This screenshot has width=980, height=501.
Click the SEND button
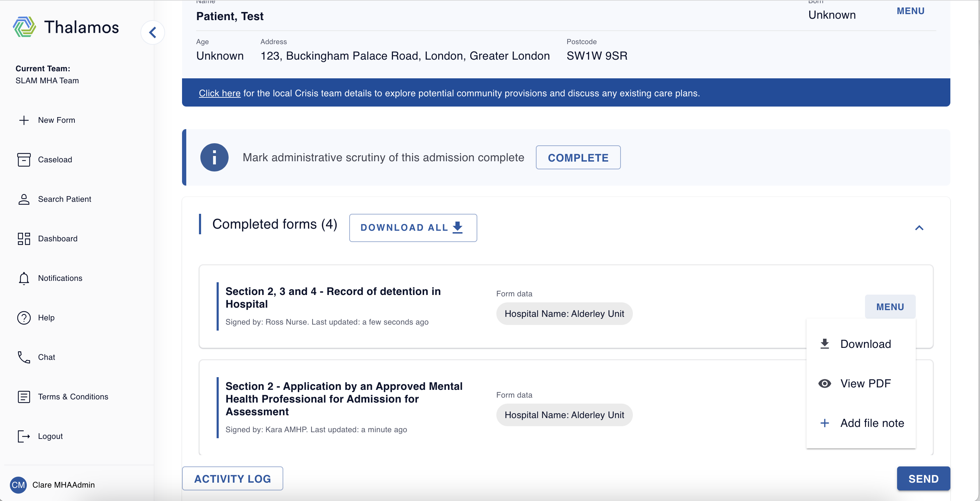[923, 479]
